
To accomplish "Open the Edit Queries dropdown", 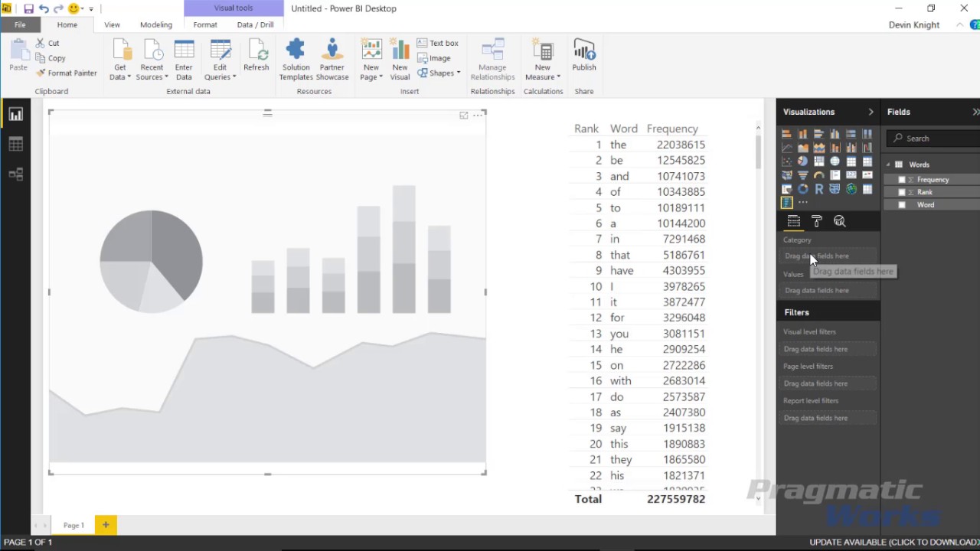I will (x=220, y=72).
